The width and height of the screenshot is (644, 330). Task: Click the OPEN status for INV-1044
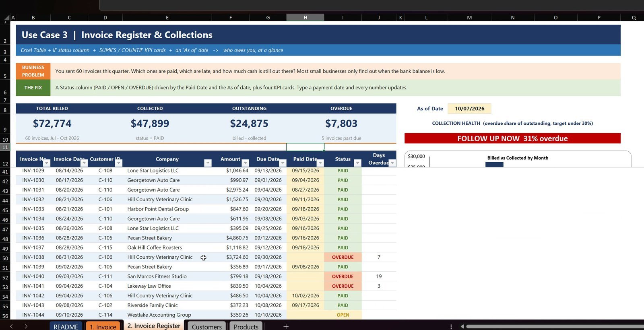(343, 315)
